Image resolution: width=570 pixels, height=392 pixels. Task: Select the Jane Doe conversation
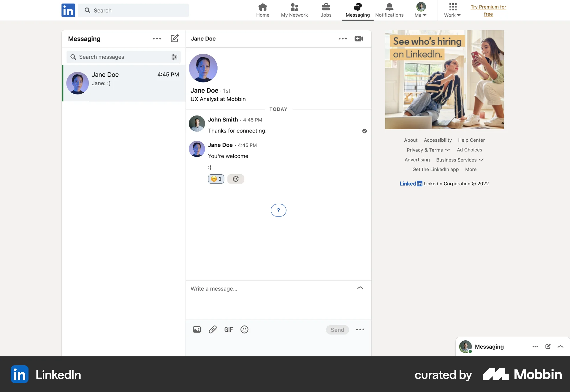tap(123, 83)
